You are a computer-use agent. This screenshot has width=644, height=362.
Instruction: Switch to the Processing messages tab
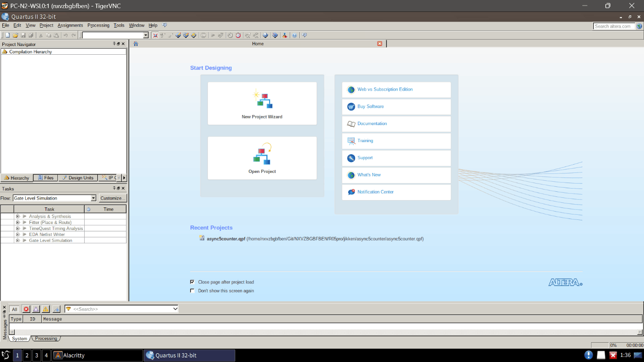[x=46, y=339]
